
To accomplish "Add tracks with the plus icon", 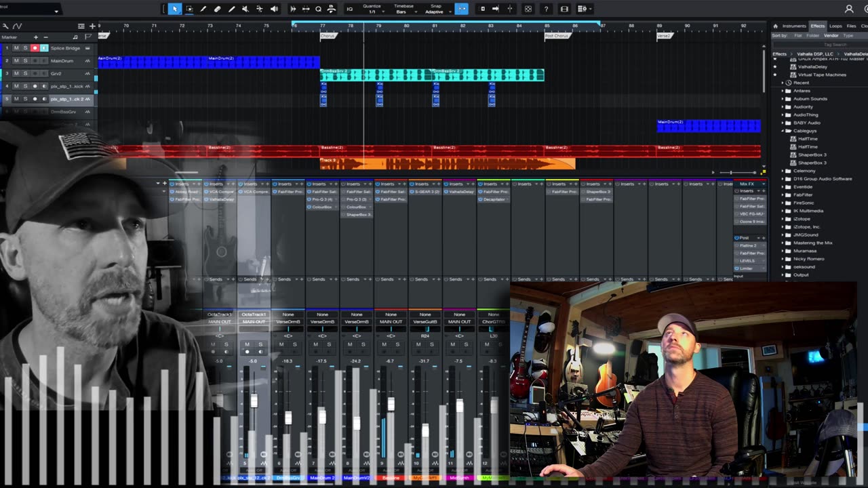I will (x=92, y=26).
